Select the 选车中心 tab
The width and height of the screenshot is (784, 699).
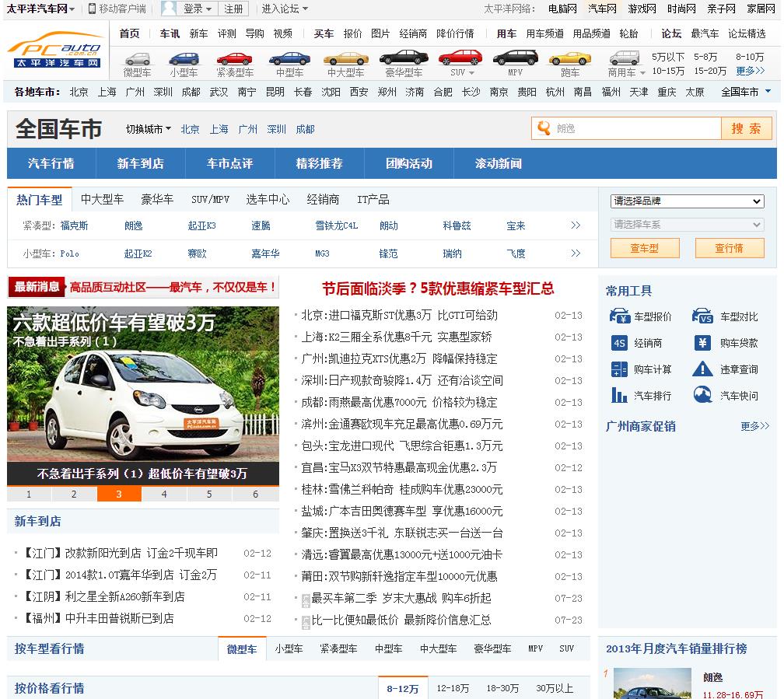pyautogui.click(x=268, y=200)
